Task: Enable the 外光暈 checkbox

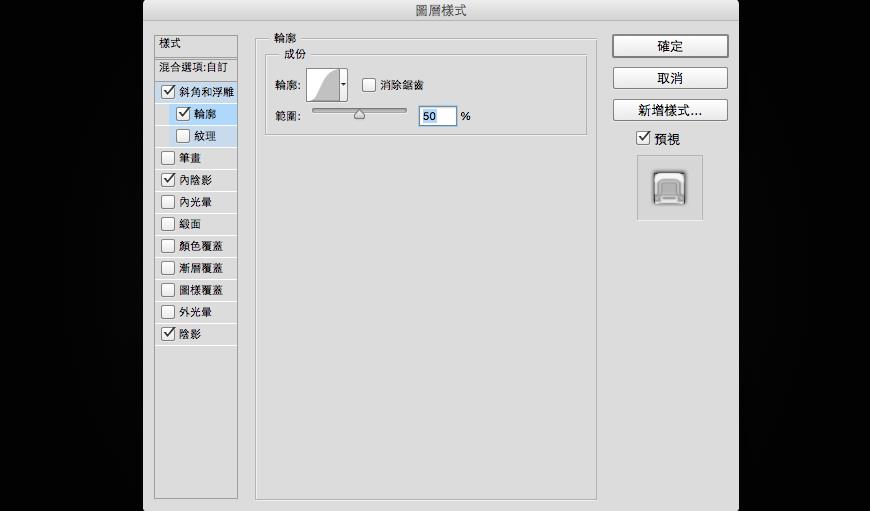Action: 168,312
